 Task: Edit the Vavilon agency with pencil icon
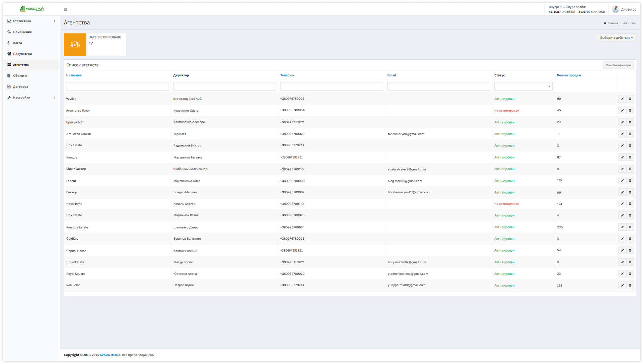[622, 98]
